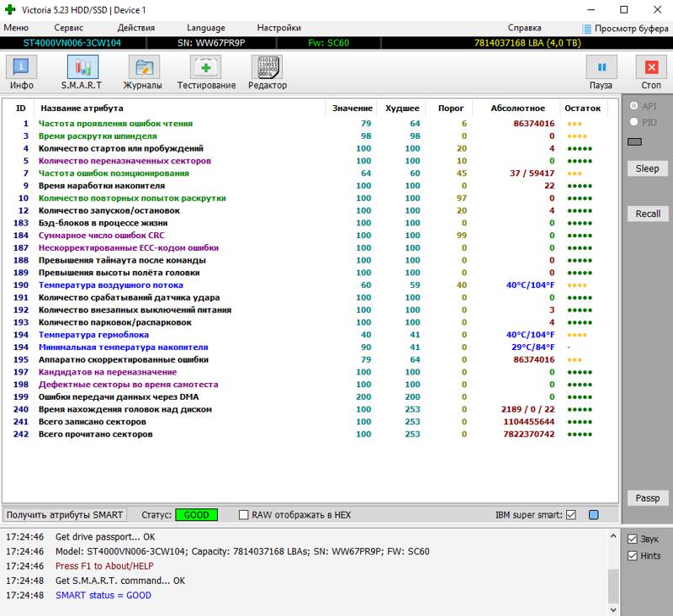Screen dimensions: 673x616
Task: Open the Сервис menu
Action: 69,28
